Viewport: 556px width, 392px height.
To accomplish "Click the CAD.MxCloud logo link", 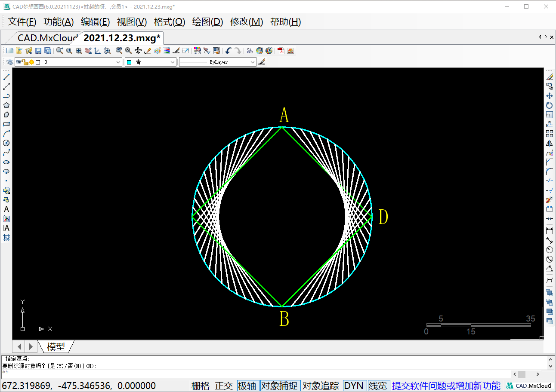I will 529,386.
